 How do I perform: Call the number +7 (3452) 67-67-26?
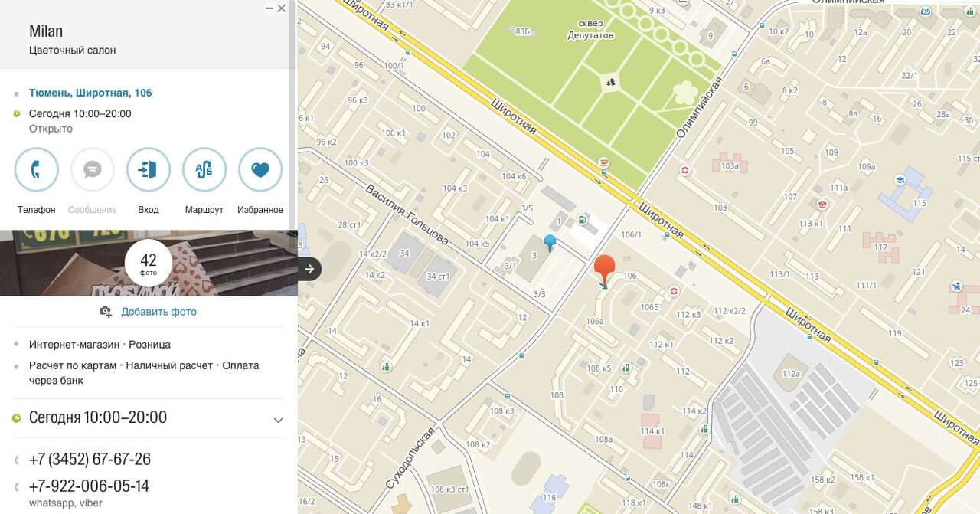coord(90,459)
